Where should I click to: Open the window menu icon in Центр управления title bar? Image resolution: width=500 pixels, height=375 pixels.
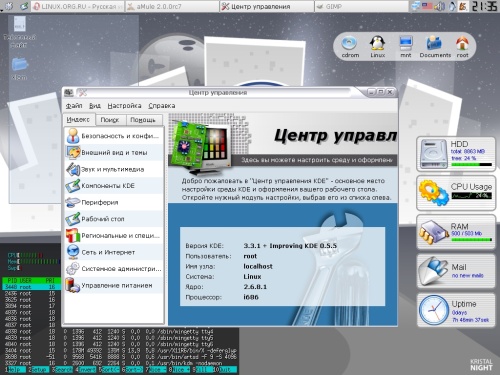coord(69,92)
